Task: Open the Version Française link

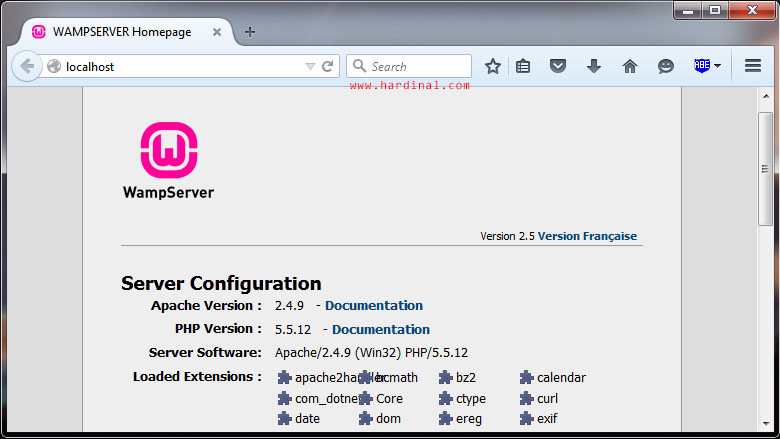Action: tap(587, 236)
